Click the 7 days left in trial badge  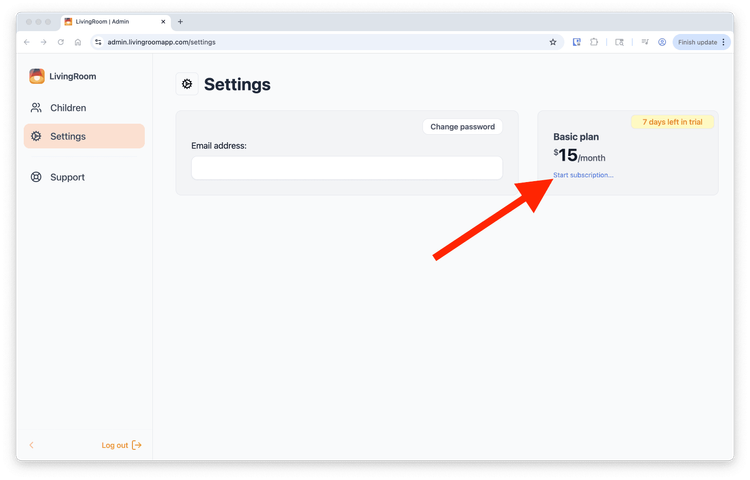click(x=672, y=122)
